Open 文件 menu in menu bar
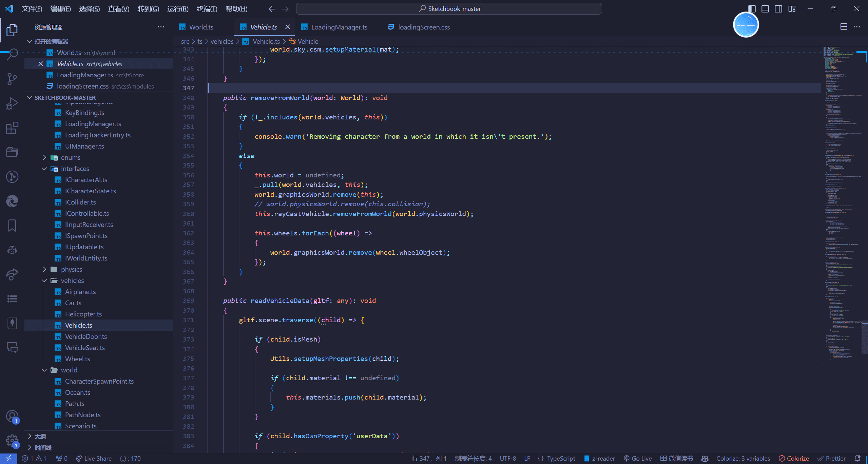868x464 pixels. coord(31,8)
